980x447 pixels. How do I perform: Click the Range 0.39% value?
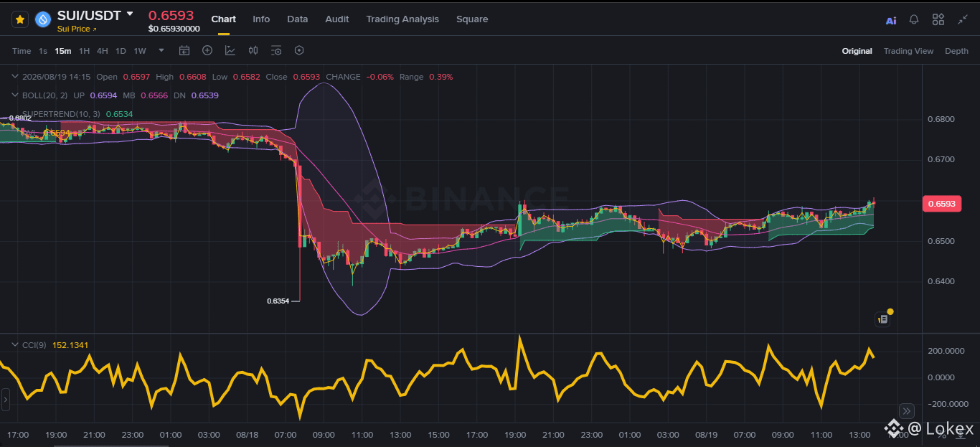coord(440,77)
